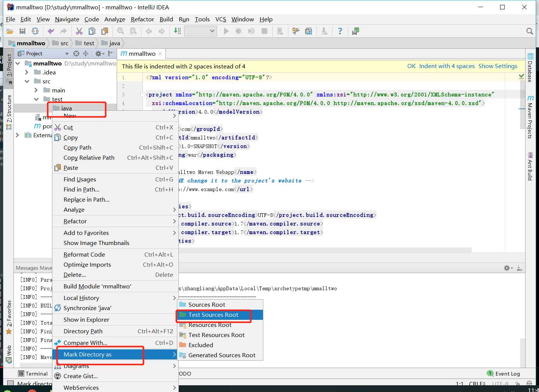
Task: Open the VCS menu
Action: pos(221,19)
